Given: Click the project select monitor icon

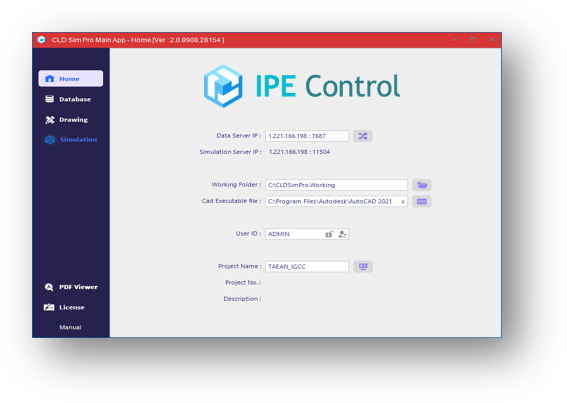Looking at the screenshot, I should 363,267.
